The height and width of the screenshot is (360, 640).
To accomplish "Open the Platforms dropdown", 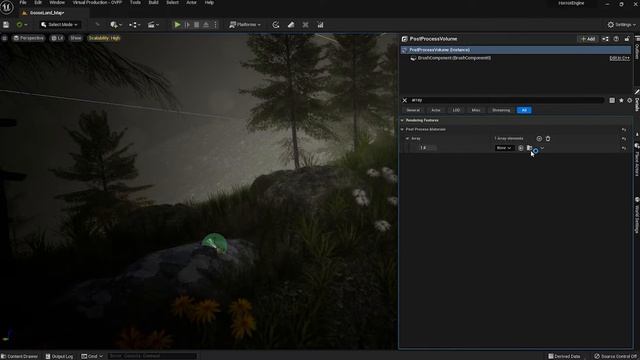I will coord(245,25).
